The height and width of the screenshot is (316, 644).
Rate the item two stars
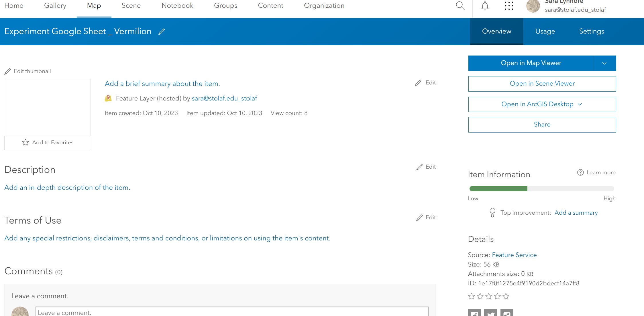480,296
